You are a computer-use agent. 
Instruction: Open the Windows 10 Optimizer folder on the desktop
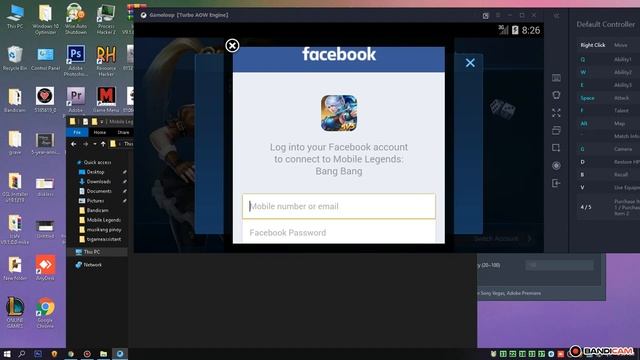tap(45, 18)
